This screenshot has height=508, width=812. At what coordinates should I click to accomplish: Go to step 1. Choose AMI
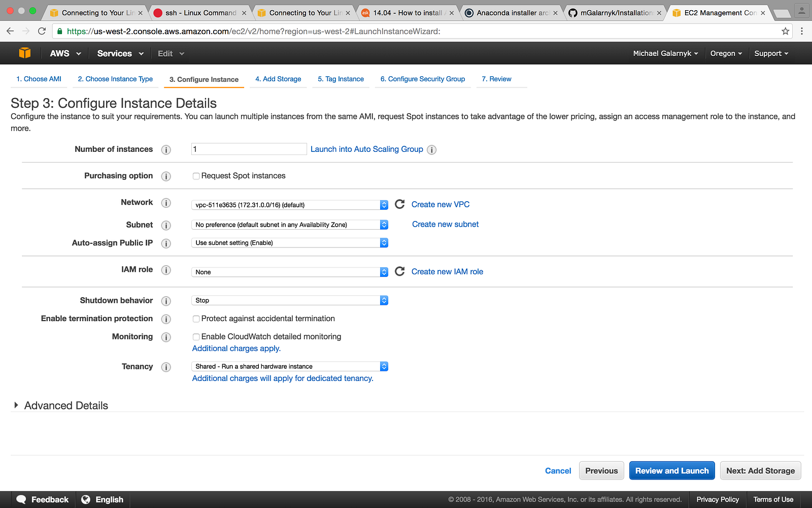tap(39, 79)
